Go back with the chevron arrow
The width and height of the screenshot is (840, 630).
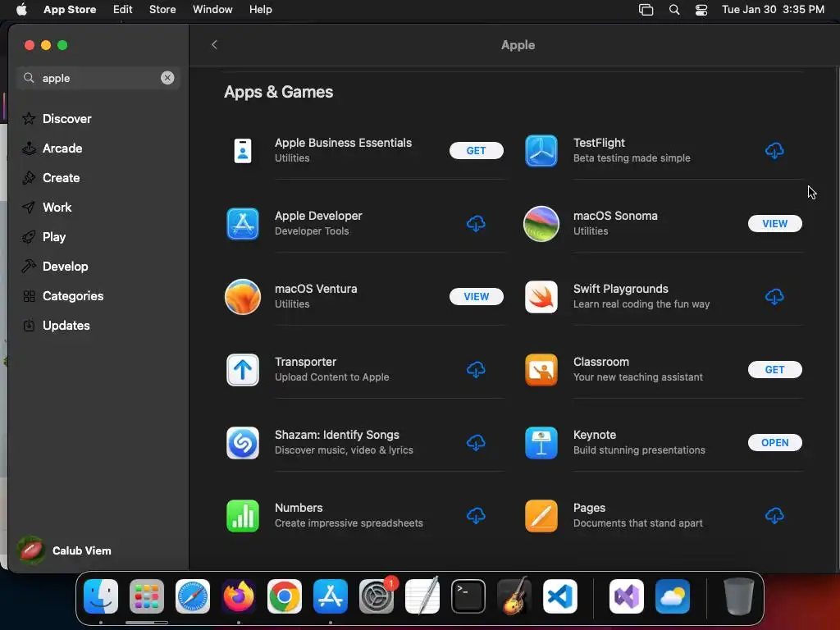coord(214,44)
